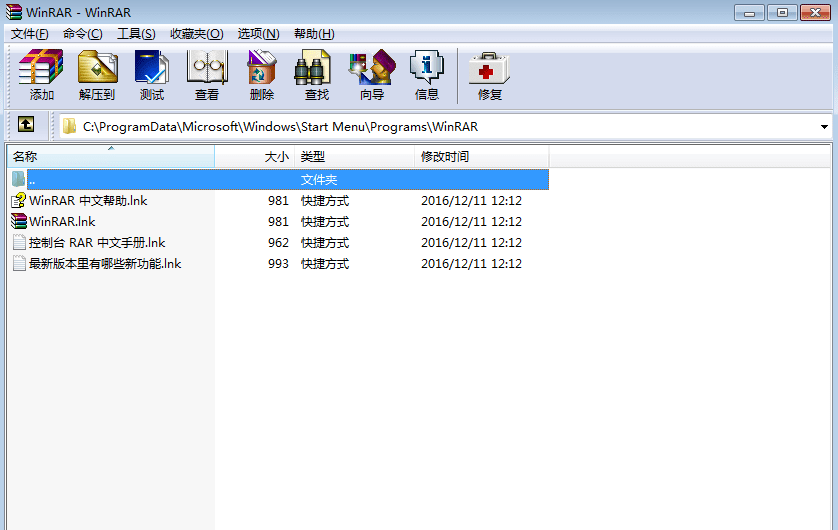Click size value 962
This screenshot has width=838, height=530.
(x=278, y=243)
